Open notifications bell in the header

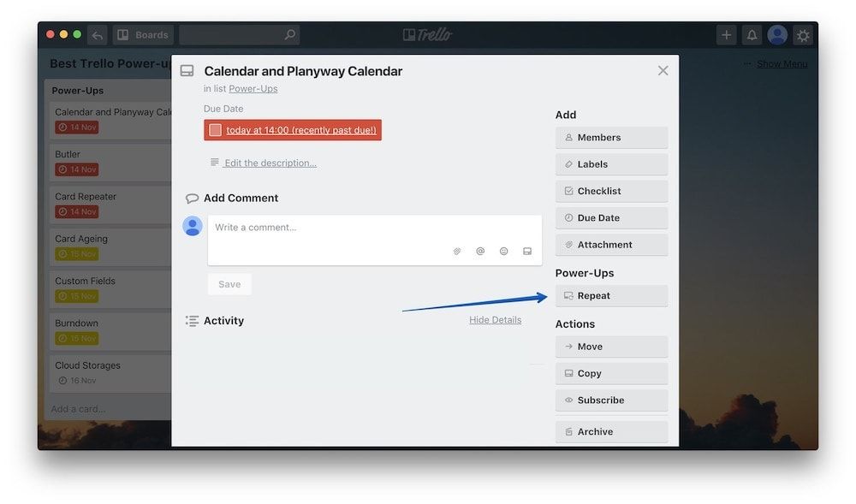tap(752, 35)
